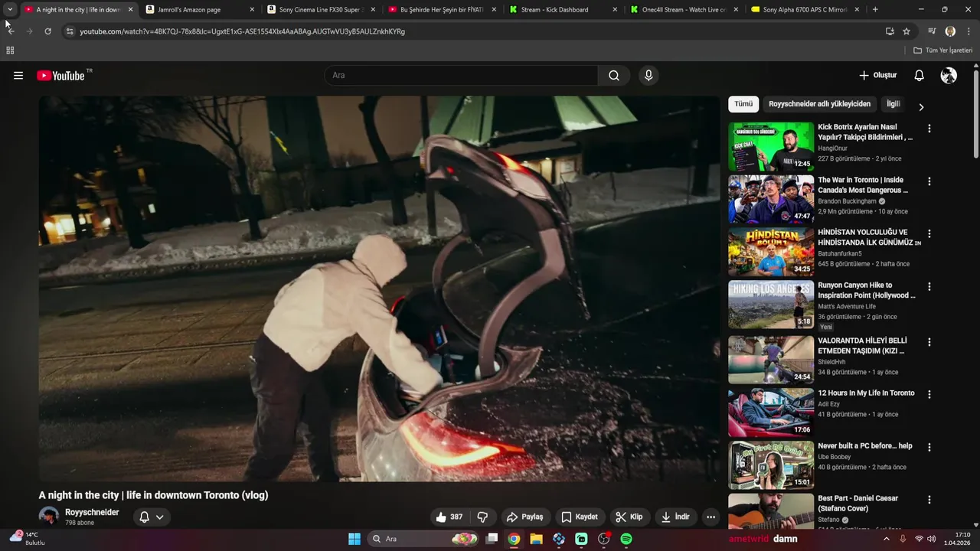980x551 pixels.
Task: Like the video with 387 likes
Action: (449, 517)
